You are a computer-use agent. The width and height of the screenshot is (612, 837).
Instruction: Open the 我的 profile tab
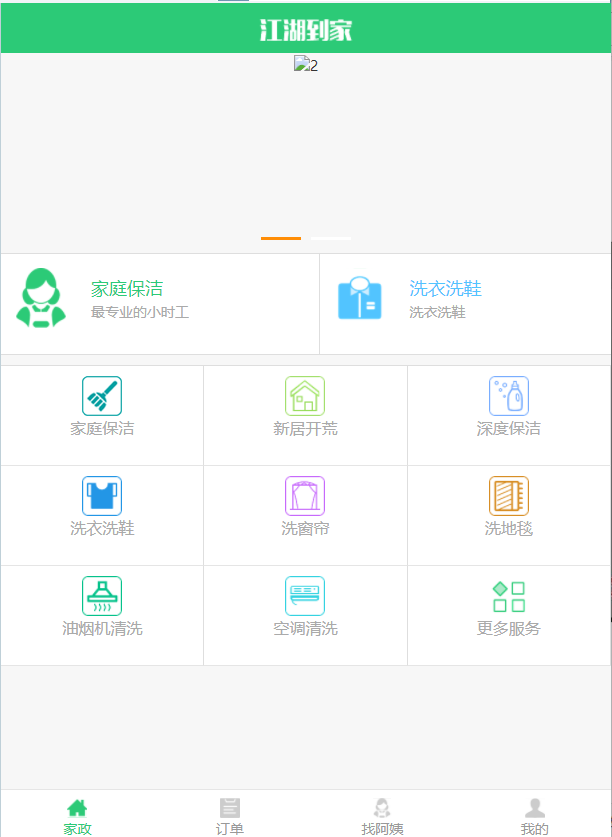point(535,815)
